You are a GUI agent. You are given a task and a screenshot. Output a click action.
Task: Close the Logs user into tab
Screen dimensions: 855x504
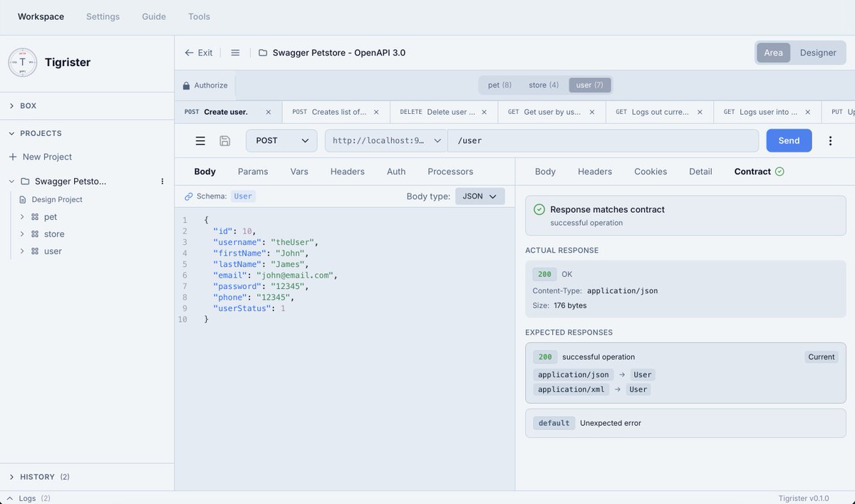pyautogui.click(x=807, y=112)
